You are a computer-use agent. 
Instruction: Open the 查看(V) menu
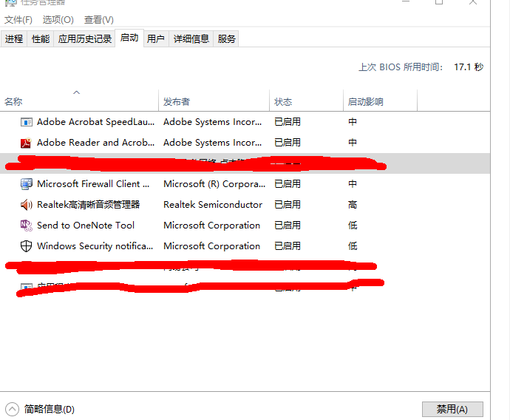pos(98,20)
